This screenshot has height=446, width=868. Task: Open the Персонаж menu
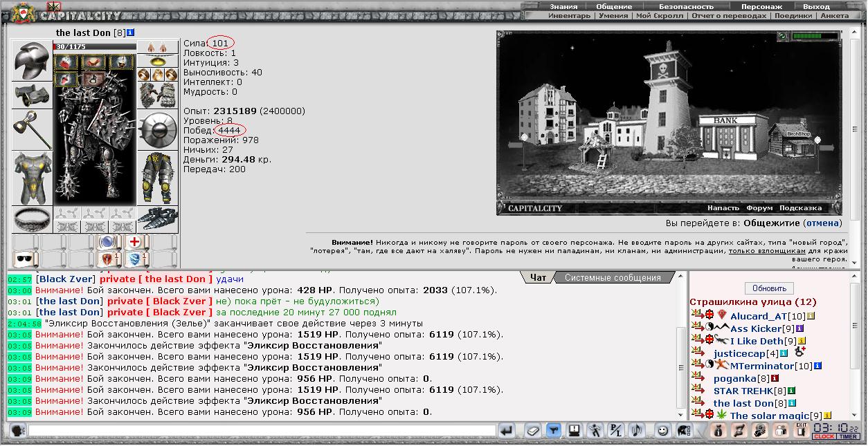(761, 6)
